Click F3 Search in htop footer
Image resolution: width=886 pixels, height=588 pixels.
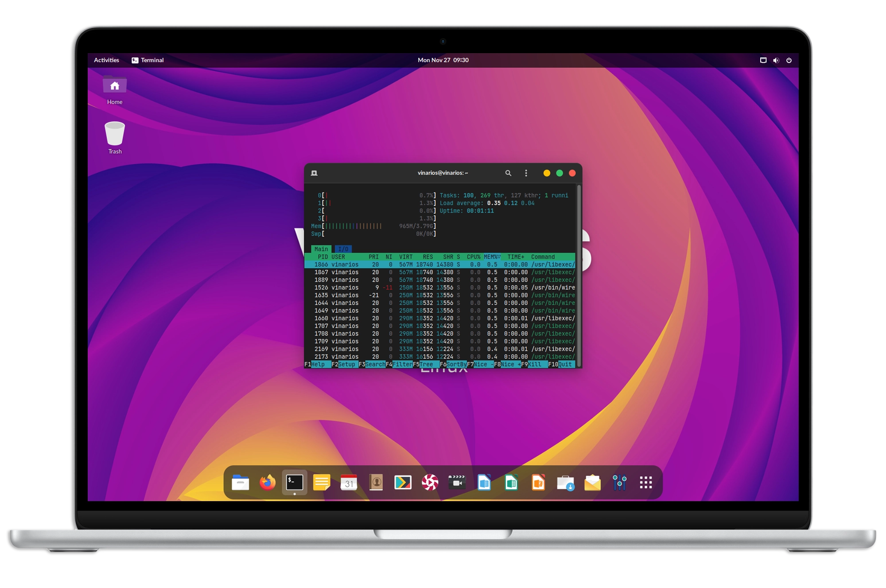pyautogui.click(x=372, y=365)
